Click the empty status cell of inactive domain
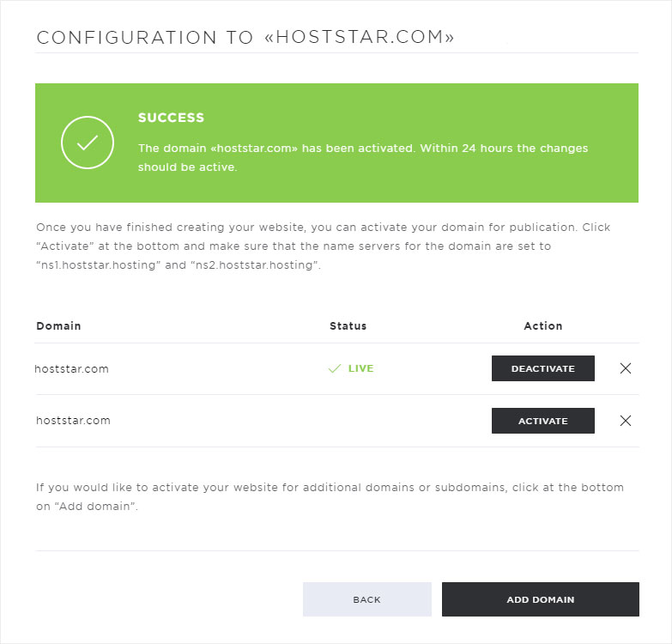 (348, 421)
